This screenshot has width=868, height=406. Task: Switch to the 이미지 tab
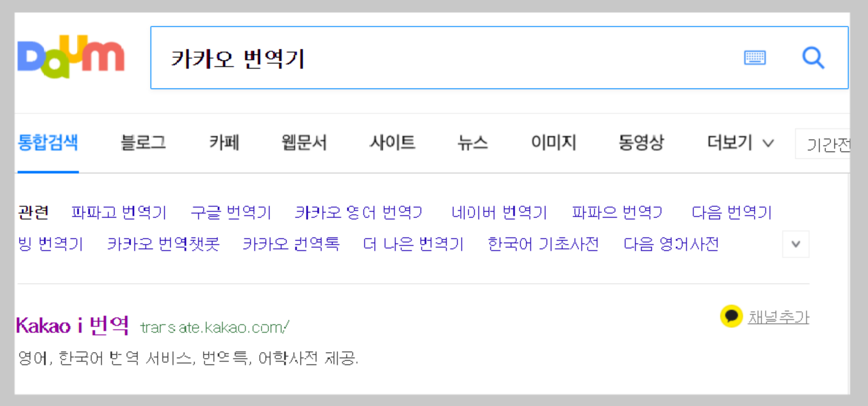(553, 142)
